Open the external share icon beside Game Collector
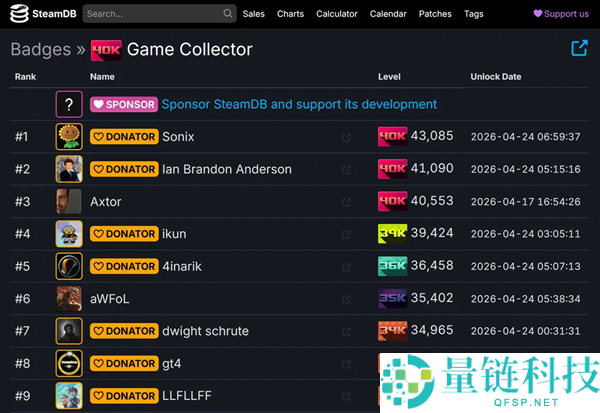The width and height of the screenshot is (600, 413). click(579, 48)
